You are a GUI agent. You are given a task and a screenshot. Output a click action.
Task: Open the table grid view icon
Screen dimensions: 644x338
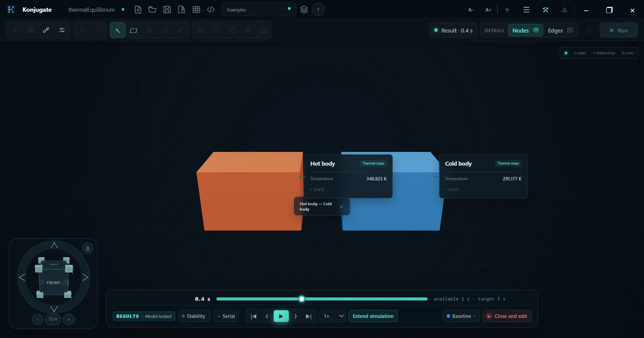pos(196,10)
